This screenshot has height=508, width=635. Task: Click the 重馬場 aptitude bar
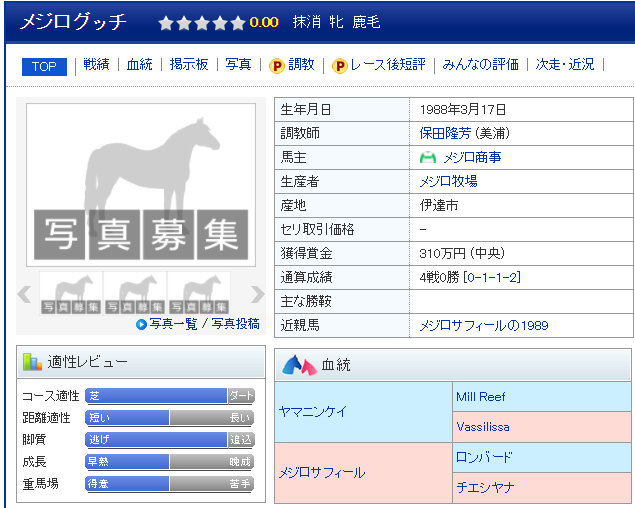[170, 484]
